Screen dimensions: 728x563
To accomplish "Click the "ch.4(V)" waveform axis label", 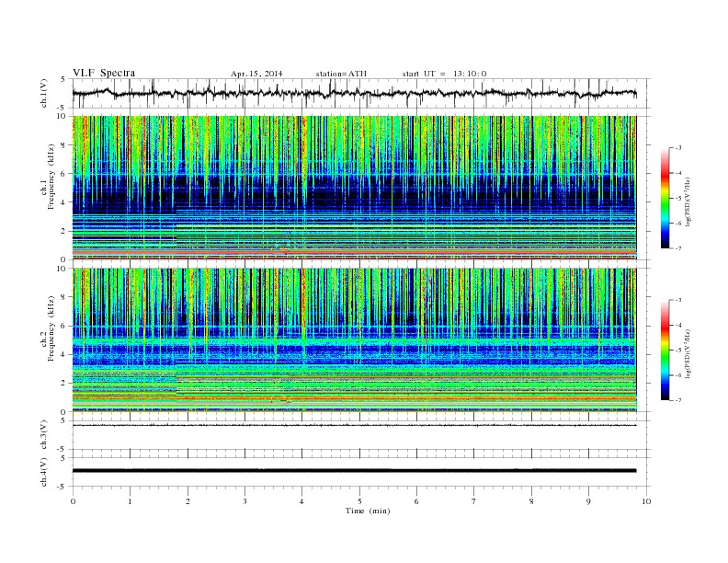I will 43,472.
